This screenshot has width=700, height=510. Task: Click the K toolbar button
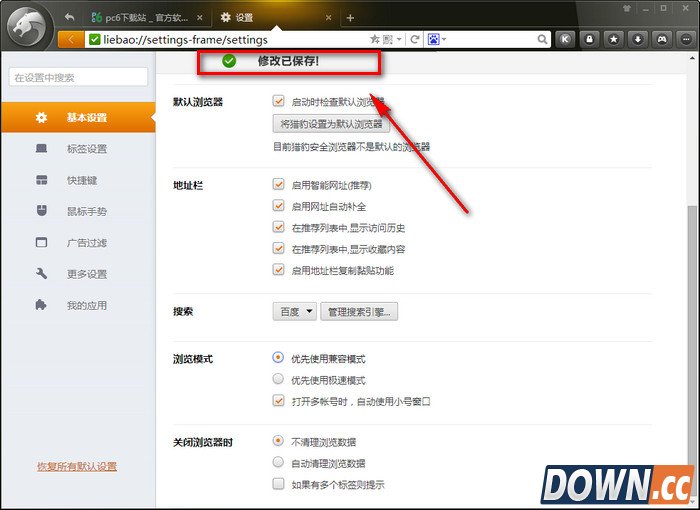coord(565,39)
